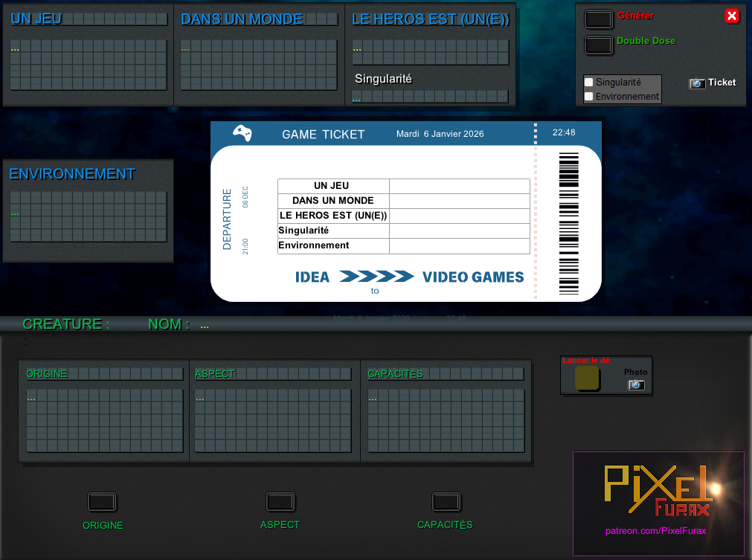Screen dimensions: 752x560
Task: Click the Photo camera icon
Action: (636, 384)
